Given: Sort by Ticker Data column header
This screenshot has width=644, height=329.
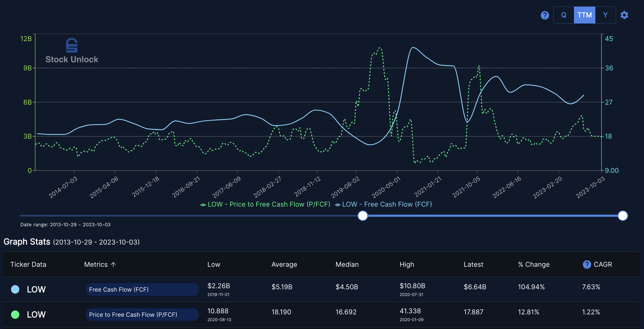Looking at the screenshot, I should pyautogui.click(x=28, y=264).
